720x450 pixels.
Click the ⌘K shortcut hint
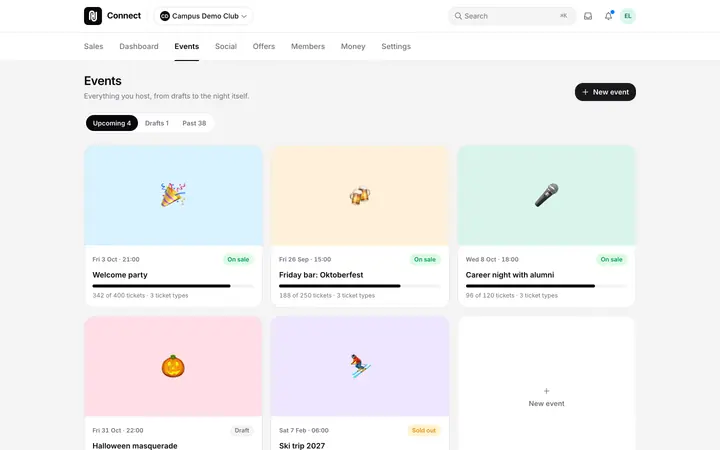point(563,16)
